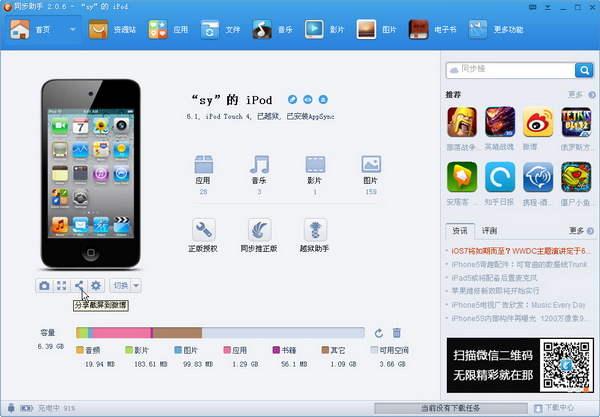Screen dimensions: 600x417
Task: Switch to the 图片 photos tab
Action: 376,30
